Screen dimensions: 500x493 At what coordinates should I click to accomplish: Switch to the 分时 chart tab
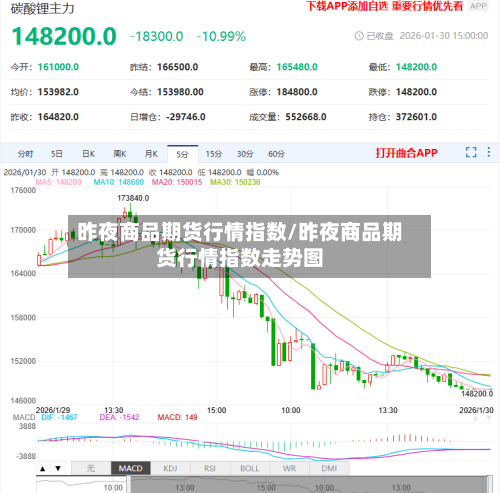pos(26,154)
